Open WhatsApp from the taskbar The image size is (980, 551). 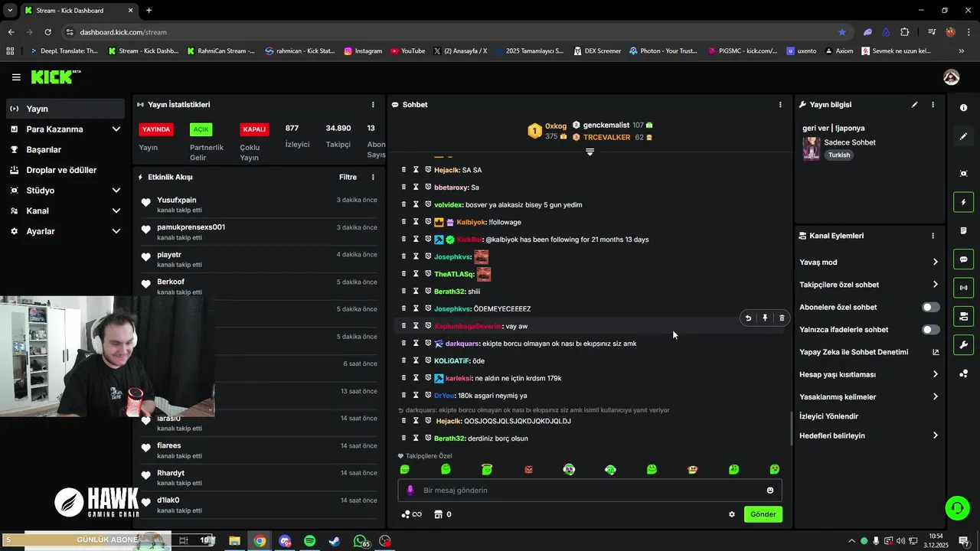(360, 541)
